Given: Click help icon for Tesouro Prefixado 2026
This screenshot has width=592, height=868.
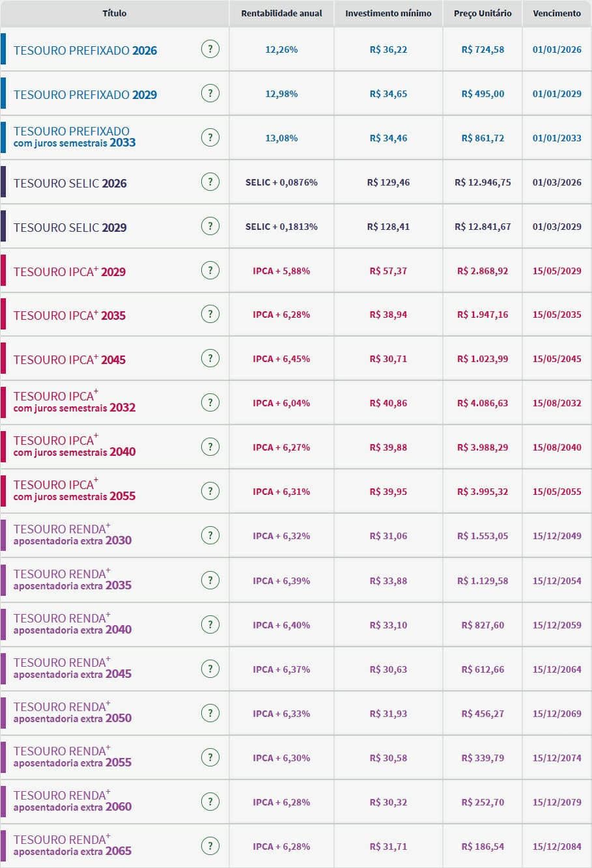Looking at the screenshot, I should click(210, 49).
